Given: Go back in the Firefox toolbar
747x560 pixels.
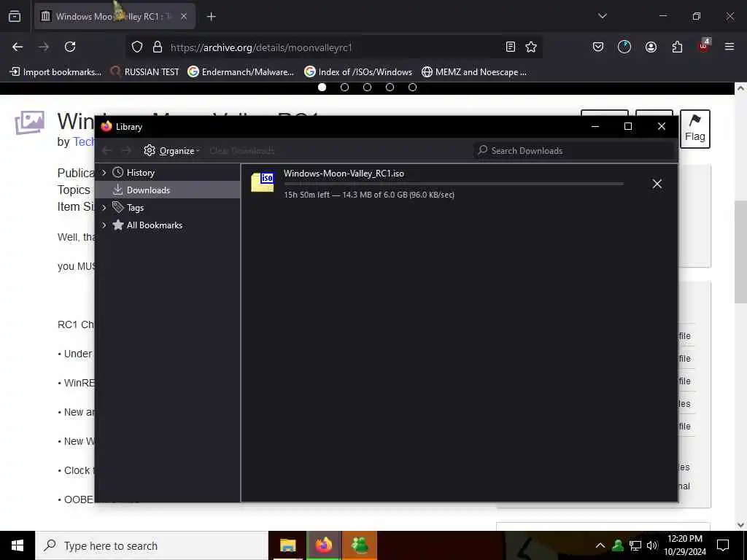Looking at the screenshot, I should coord(18,47).
